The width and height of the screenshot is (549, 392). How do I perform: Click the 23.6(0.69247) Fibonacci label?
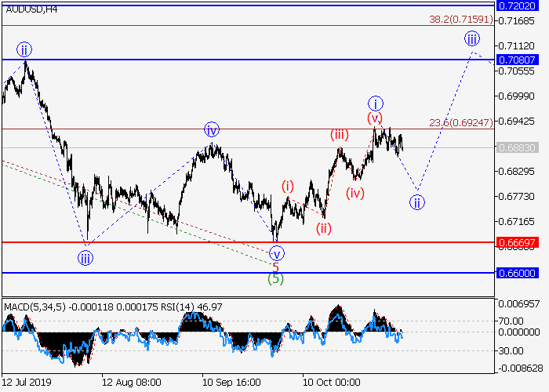tap(460, 122)
